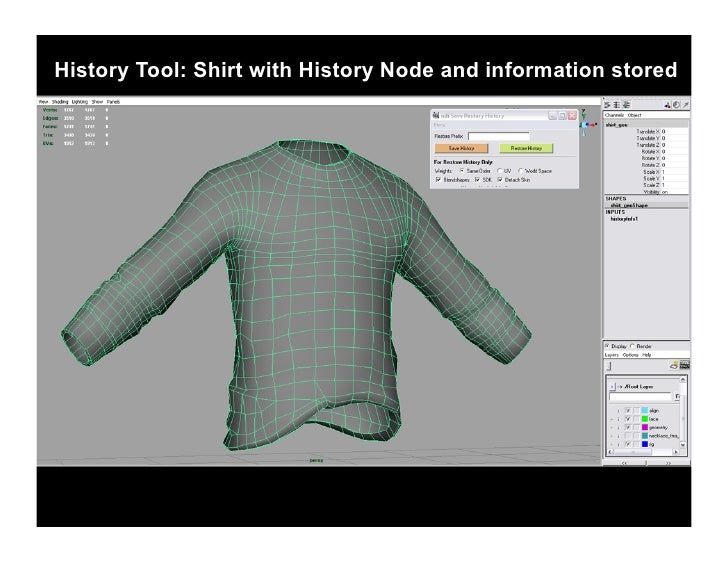The width and height of the screenshot is (728, 563).
Task: Select the Render layer radio button
Action: [633, 346]
